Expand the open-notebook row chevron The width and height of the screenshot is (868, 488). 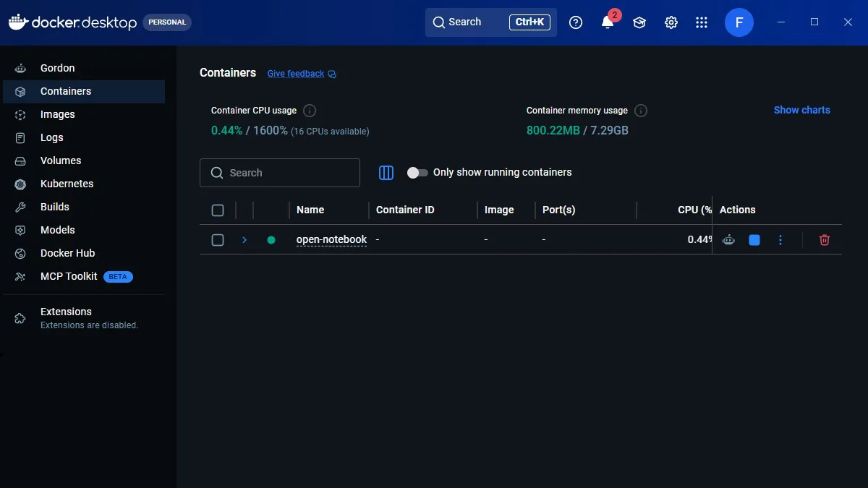(244, 240)
